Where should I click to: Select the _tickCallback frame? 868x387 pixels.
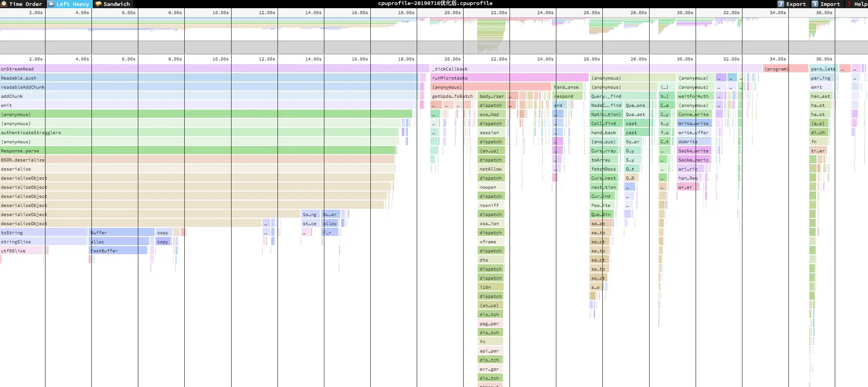596,69
